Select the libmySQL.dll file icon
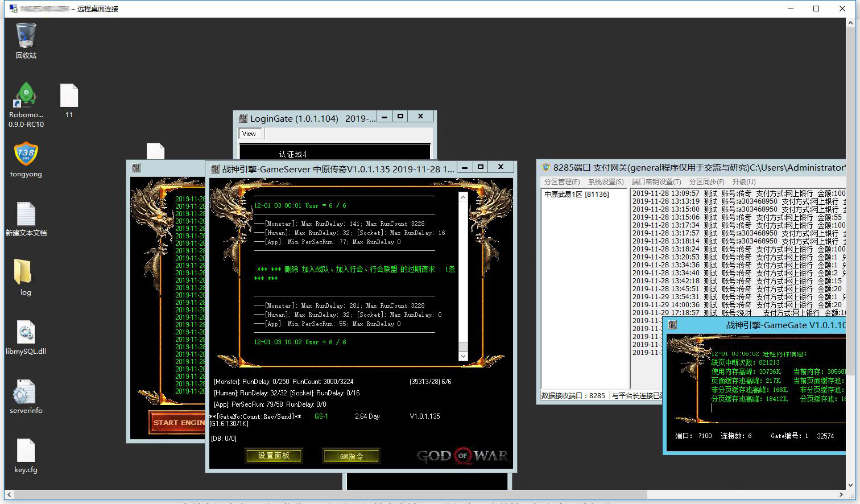This screenshot has width=860, height=504. [x=26, y=332]
